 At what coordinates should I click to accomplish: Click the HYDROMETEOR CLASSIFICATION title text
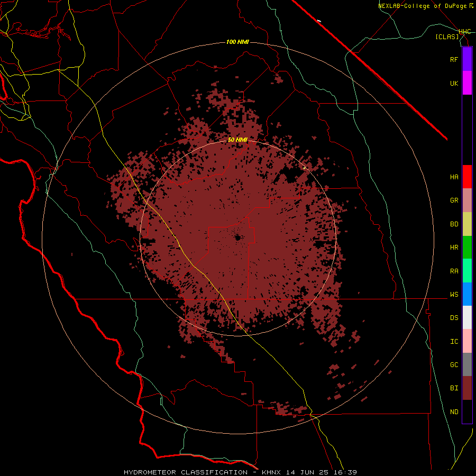click(x=186, y=472)
